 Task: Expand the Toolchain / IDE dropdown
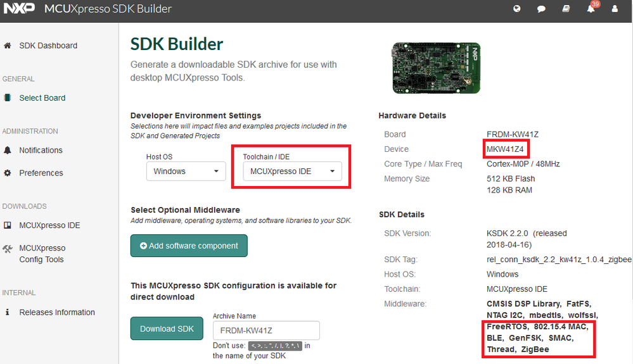pos(292,172)
